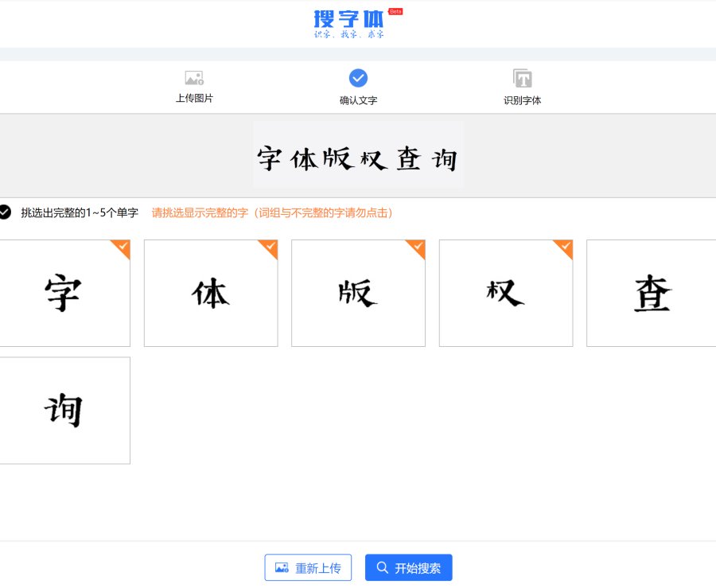Image resolution: width=716 pixels, height=588 pixels.
Task: Click the 搜字体 logo at top
Action: [x=350, y=21]
